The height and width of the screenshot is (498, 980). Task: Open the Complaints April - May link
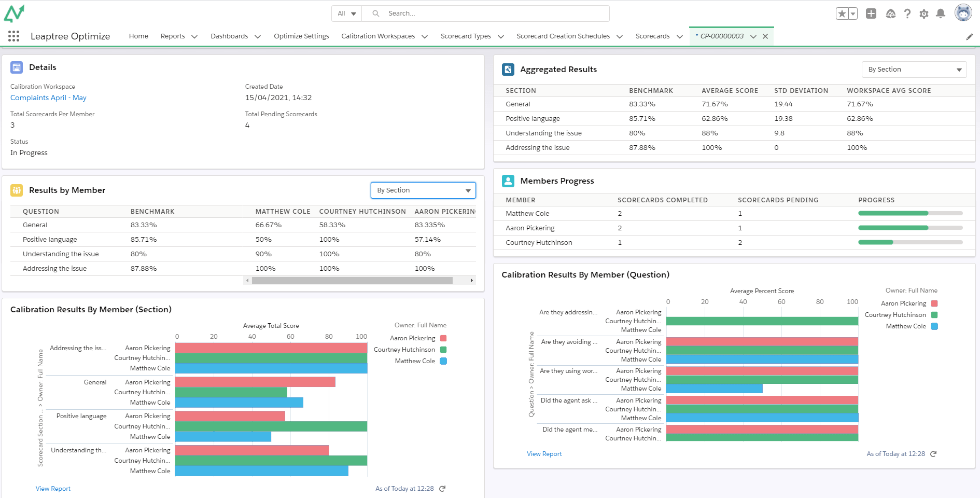pyautogui.click(x=48, y=98)
